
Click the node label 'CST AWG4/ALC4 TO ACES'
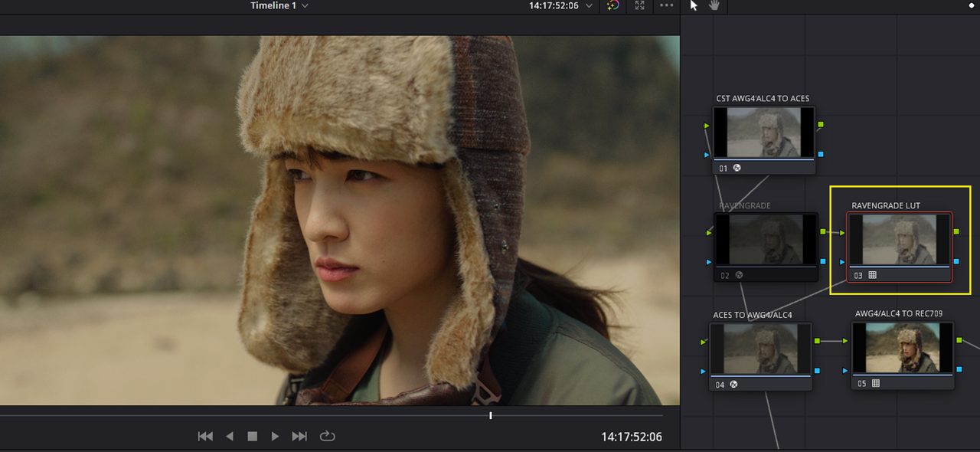(763, 99)
